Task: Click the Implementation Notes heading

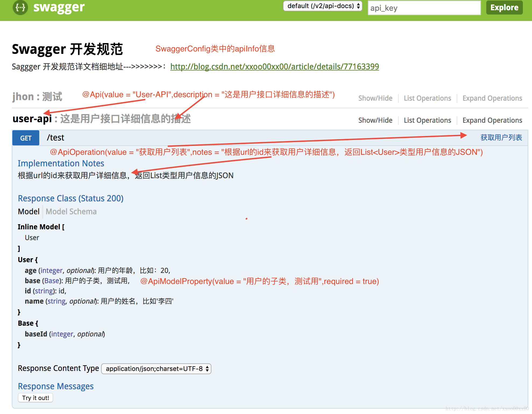Action: (61, 163)
